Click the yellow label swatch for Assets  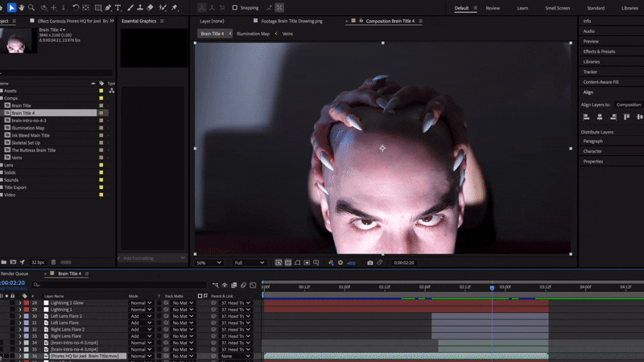coord(101,91)
